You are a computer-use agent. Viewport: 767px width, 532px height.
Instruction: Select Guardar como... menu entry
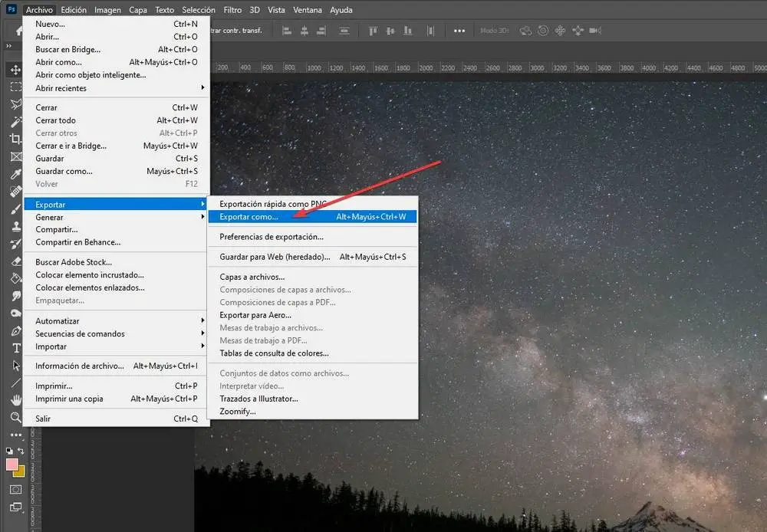[117, 171]
